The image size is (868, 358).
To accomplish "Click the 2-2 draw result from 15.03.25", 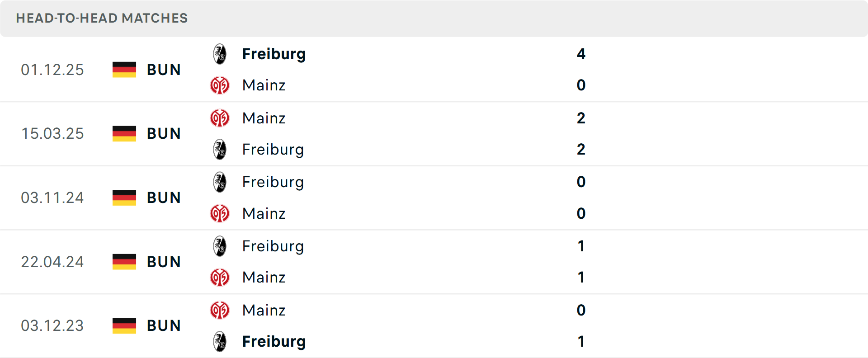I will click(581, 134).
